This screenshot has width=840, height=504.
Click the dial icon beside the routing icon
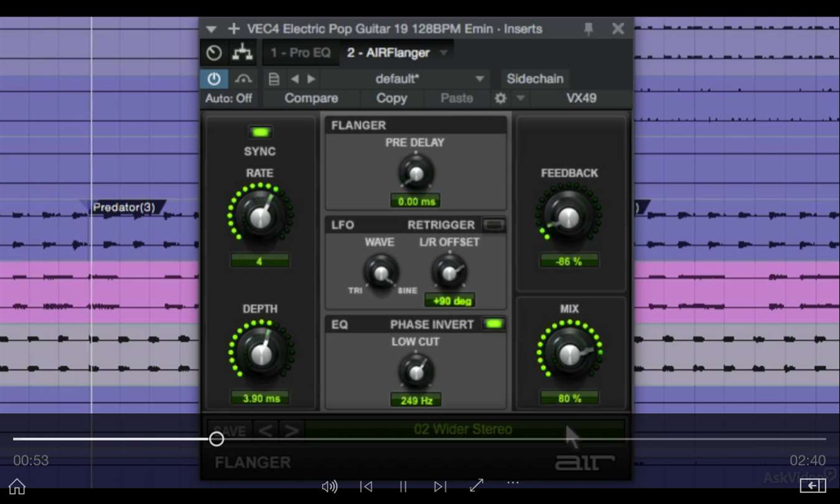pyautogui.click(x=214, y=53)
